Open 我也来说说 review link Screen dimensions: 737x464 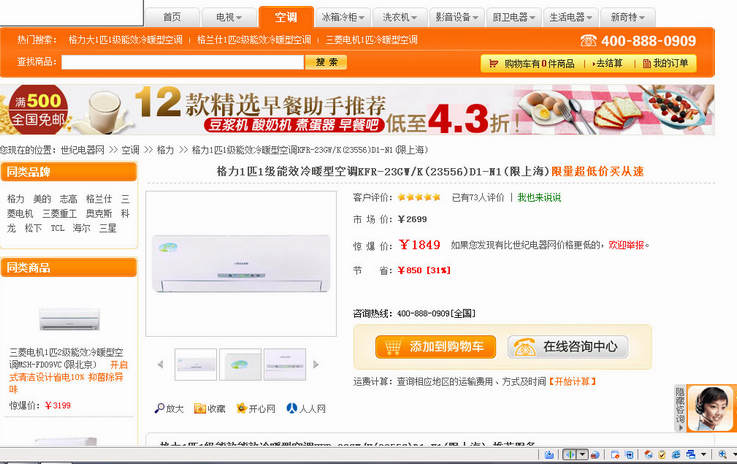[x=539, y=197]
